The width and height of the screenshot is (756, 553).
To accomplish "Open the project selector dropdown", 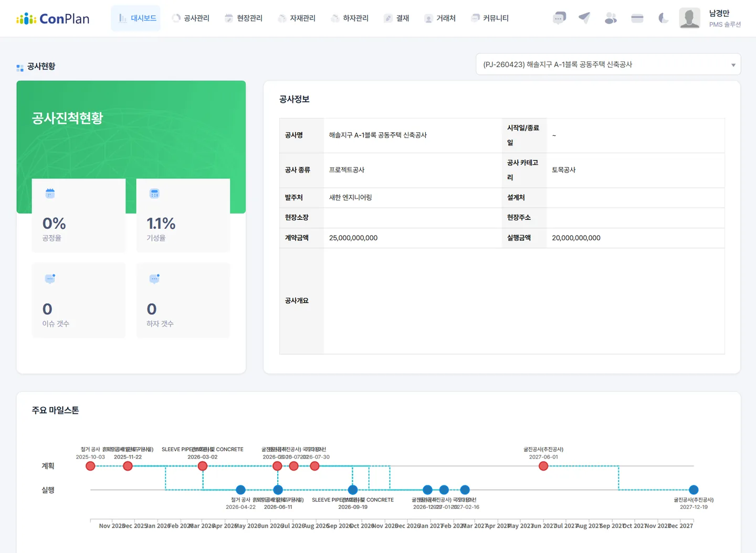I will pos(608,65).
